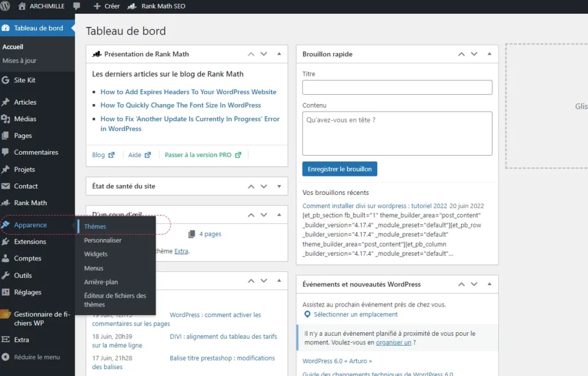This screenshot has height=376, width=588.
Task: Click the Contact envelope icon
Action: pyautogui.click(x=6, y=186)
